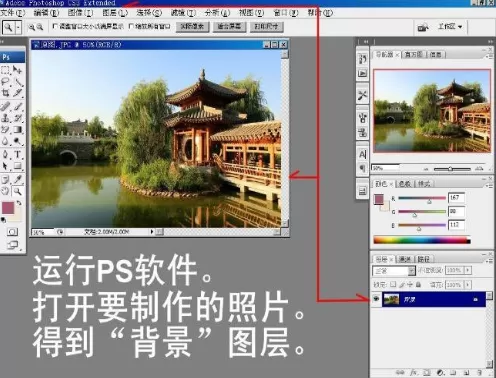
Task: Open the Layers panel options menu
Action: pyautogui.click(x=490, y=261)
